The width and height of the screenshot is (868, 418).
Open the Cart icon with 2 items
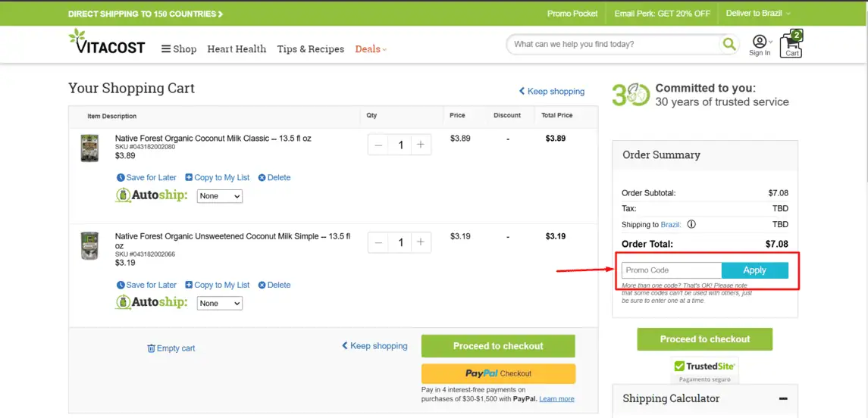click(x=791, y=44)
